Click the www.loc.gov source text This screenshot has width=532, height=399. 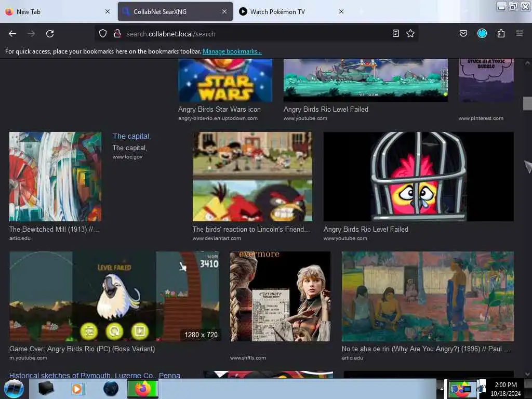coord(128,157)
